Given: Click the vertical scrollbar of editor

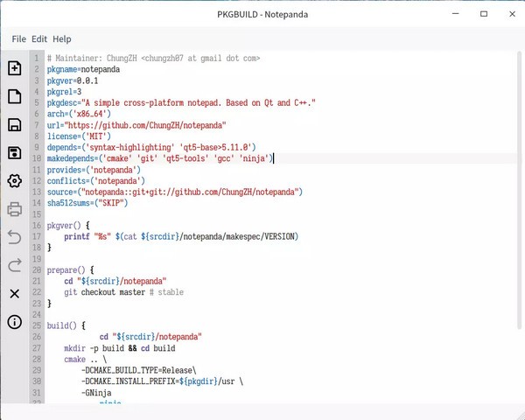Looking at the screenshot, I should (x=519, y=189).
